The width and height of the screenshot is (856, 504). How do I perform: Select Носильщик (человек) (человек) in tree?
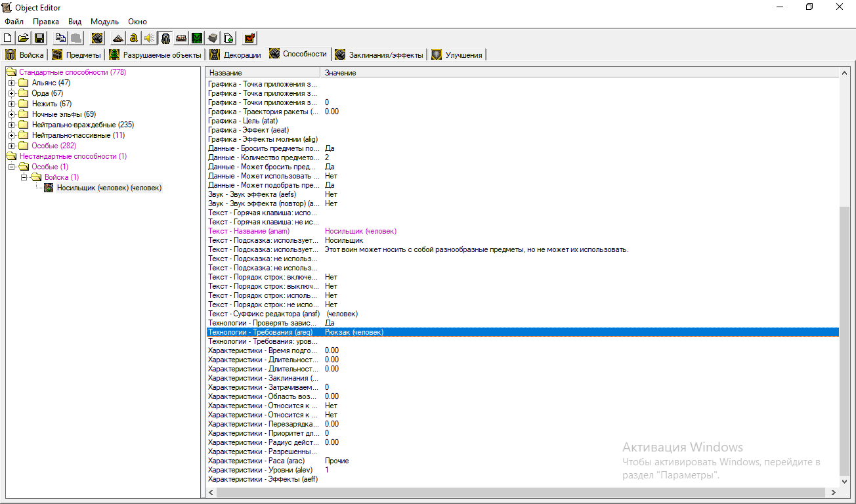[x=109, y=188]
